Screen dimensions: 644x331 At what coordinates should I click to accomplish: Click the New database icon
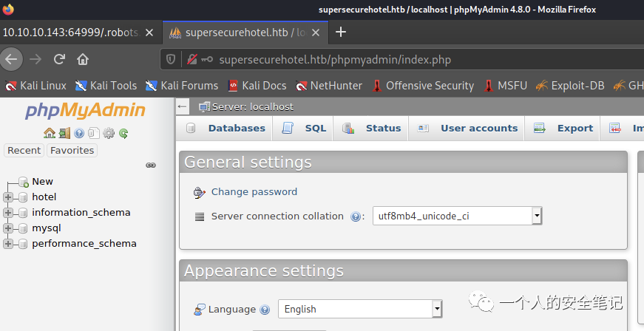point(24,182)
